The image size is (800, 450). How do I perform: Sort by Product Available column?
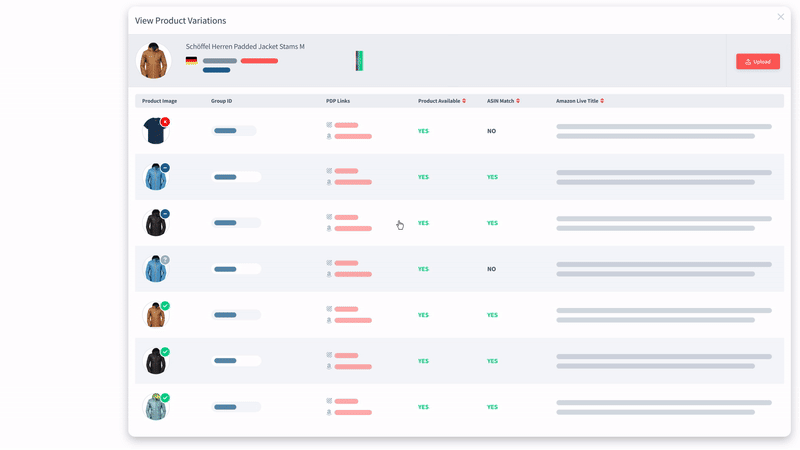click(x=464, y=101)
